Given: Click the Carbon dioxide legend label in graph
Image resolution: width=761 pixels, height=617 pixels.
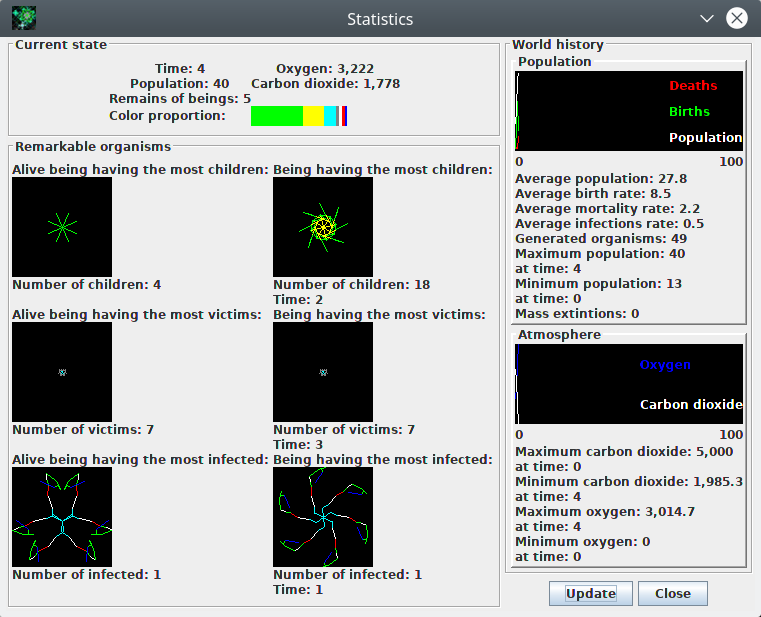Looking at the screenshot, I should 691,405.
